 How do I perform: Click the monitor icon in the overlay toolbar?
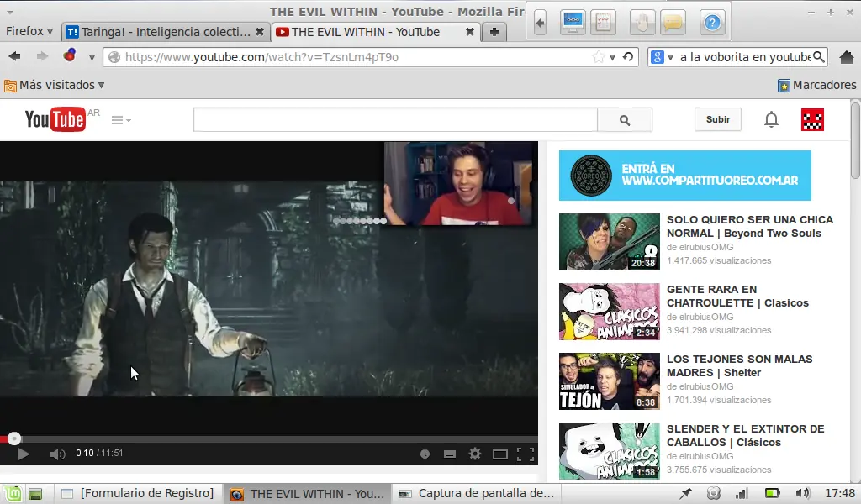click(x=573, y=22)
